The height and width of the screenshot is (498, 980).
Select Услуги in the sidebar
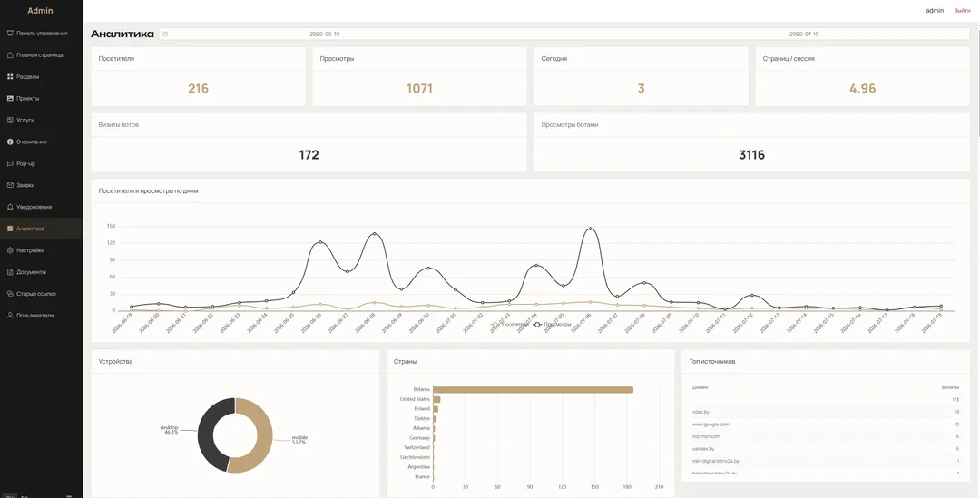(41, 120)
